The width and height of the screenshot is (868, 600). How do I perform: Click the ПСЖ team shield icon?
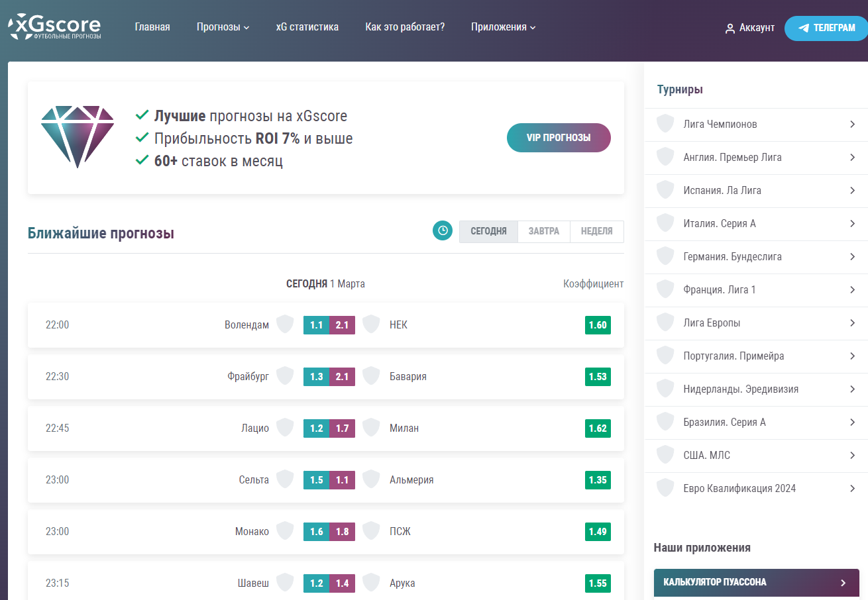(371, 531)
